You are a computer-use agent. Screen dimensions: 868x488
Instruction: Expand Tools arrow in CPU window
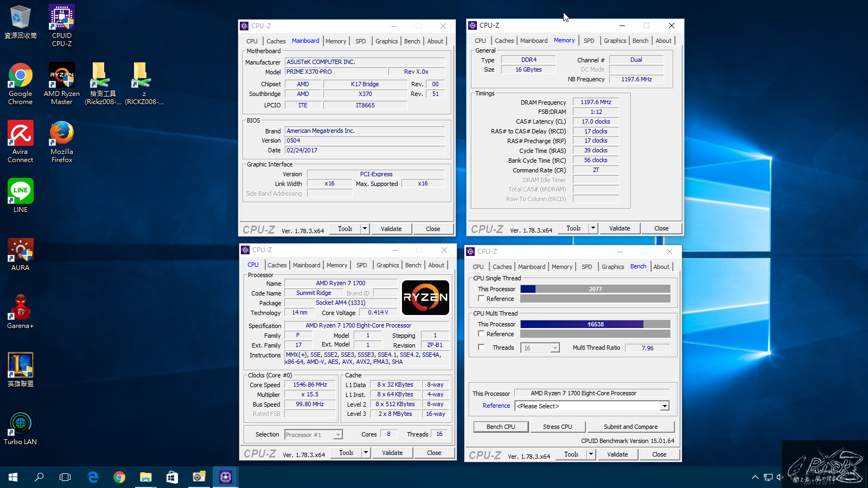[366, 453]
